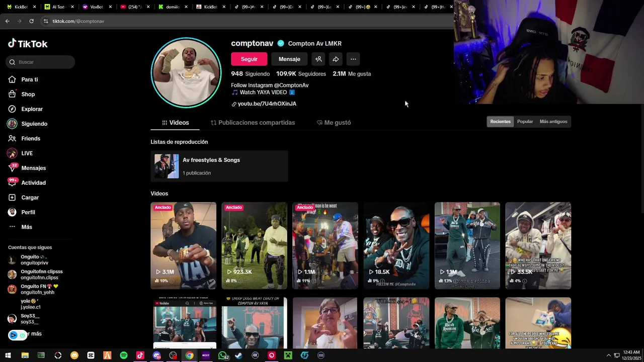Open followed account Onguitofn clipsss
The image size is (644, 362).
(35, 275)
